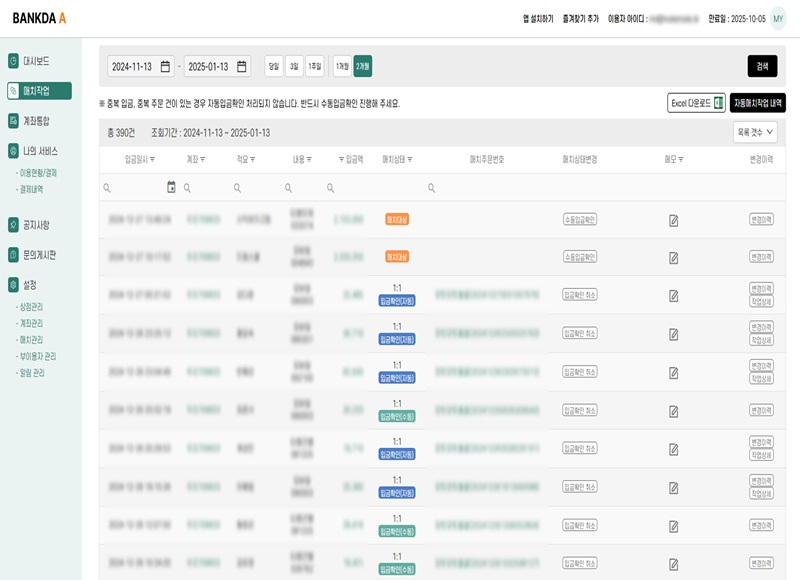The image size is (800, 580).
Task: Click the BANKDA A logo
Action: [x=39, y=18]
